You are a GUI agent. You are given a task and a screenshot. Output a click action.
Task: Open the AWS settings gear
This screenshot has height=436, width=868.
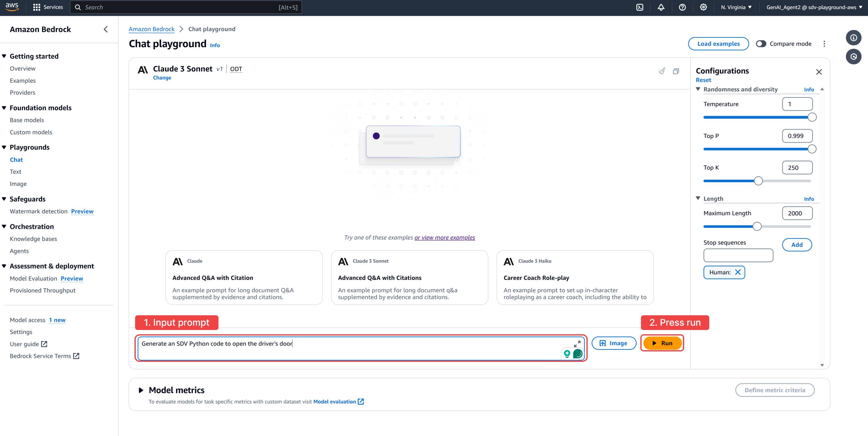point(703,7)
